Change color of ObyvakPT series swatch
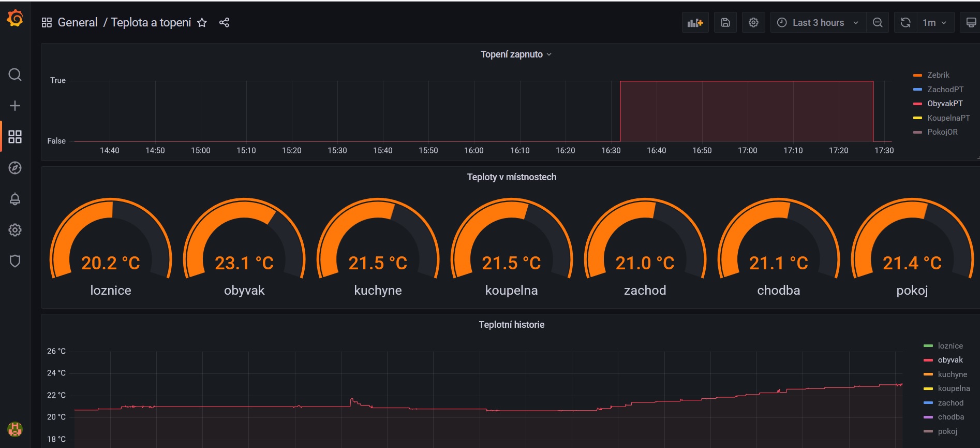Screen dimensions: 980x448 pos(918,104)
